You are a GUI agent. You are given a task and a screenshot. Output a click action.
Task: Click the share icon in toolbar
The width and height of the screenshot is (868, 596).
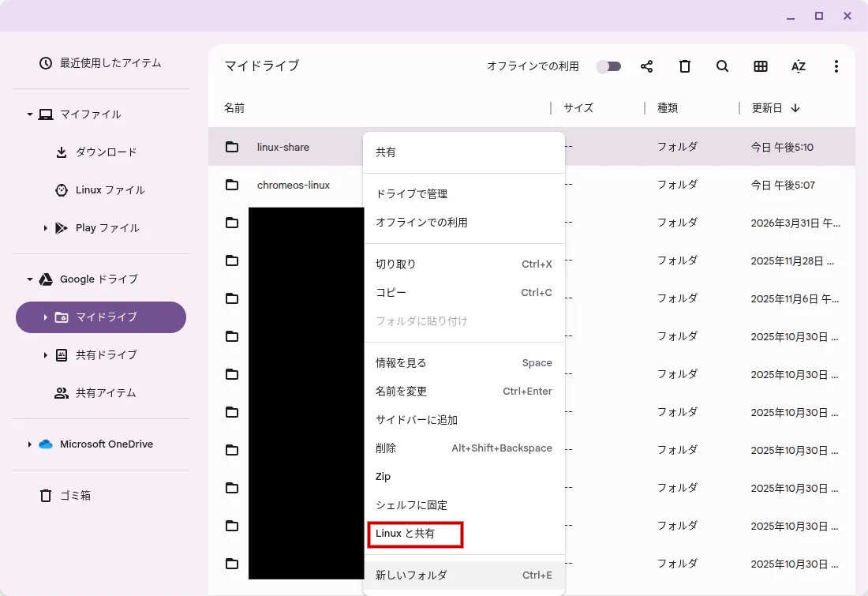646,66
